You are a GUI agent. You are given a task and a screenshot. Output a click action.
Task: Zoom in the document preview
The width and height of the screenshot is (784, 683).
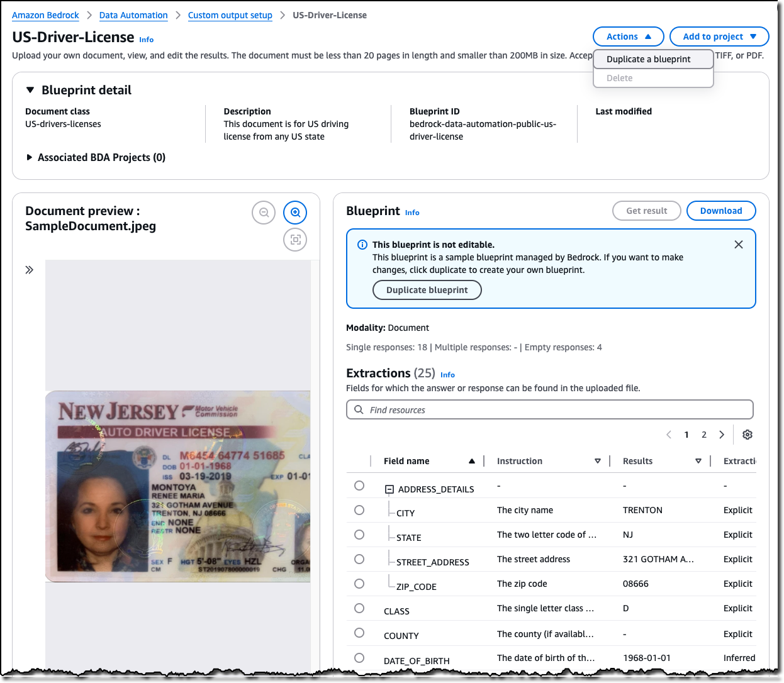tap(295, 213)
